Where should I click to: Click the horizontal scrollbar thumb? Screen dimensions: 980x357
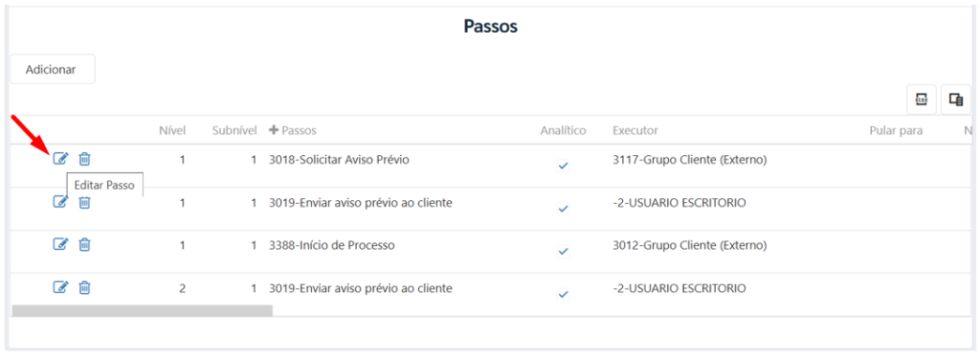pyautogui.click(x=143, y=310)
